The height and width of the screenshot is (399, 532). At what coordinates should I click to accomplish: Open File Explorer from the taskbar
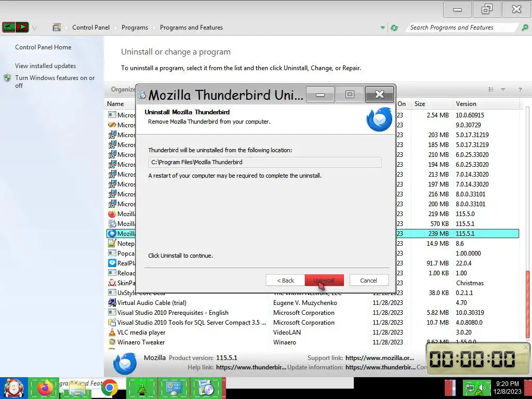pyautogui.click(x=77, y=388)
